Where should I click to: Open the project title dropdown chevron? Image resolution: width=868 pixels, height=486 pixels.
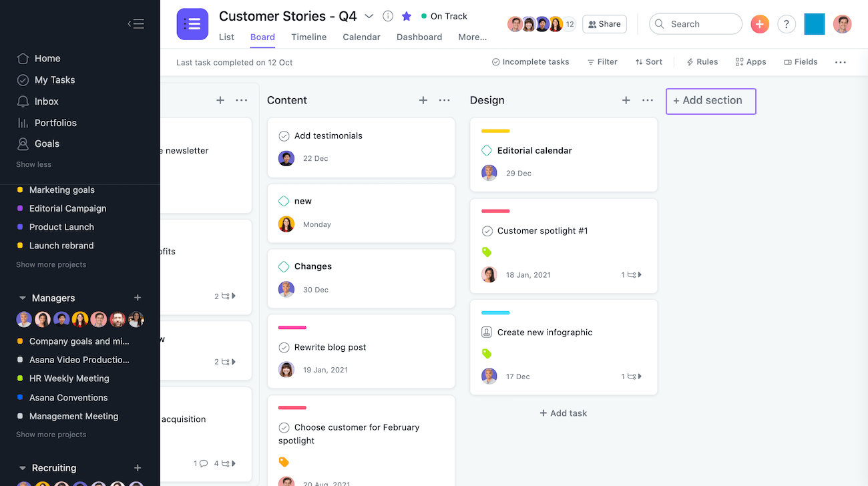coord(369,16)
